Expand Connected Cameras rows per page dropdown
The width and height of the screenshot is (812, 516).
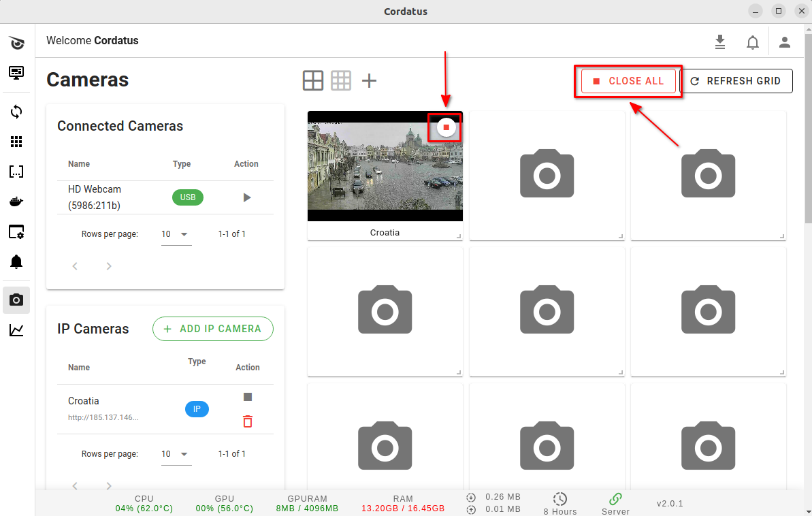(x=176, y=234)
